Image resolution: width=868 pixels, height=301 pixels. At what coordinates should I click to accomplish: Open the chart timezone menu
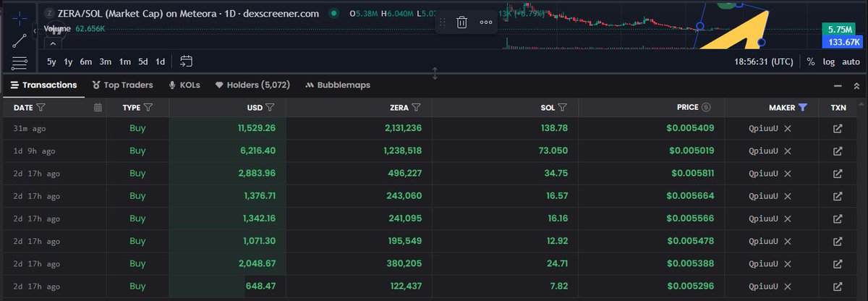pyautogui.click(x=764, y=62)
